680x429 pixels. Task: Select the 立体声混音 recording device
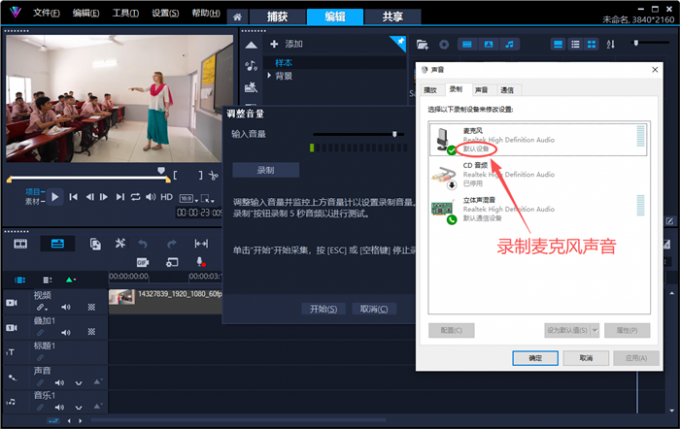point(538,209)
